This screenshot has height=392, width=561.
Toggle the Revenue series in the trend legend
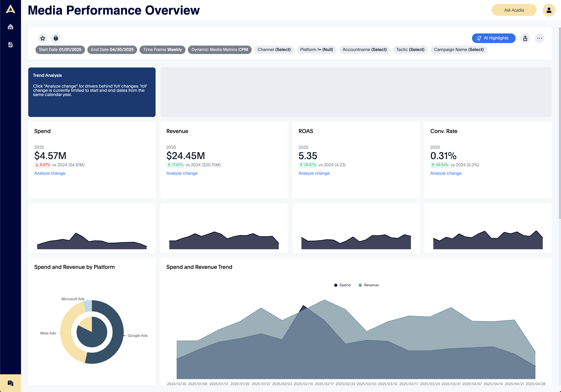pyautogui.click(x=368, y=285)
